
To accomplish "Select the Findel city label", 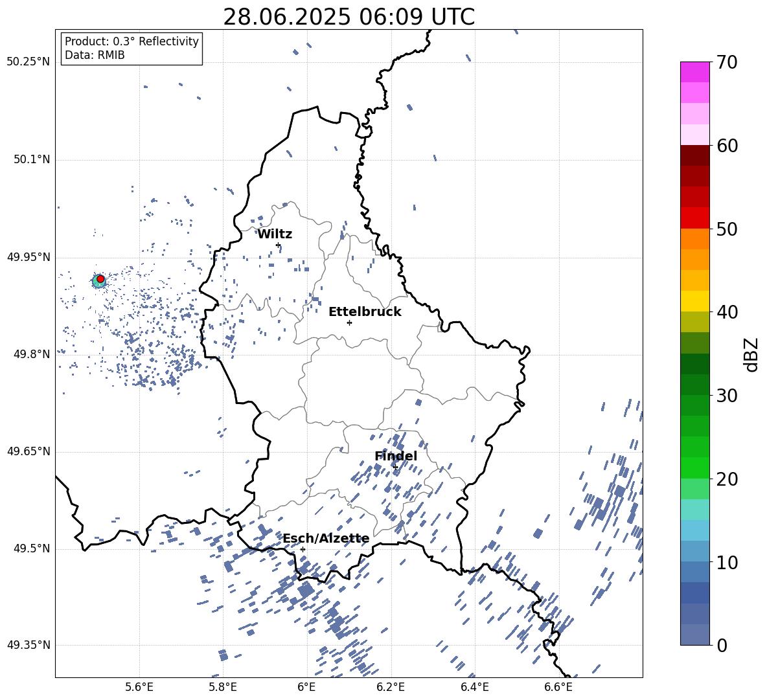I will [x=396, y=456].
